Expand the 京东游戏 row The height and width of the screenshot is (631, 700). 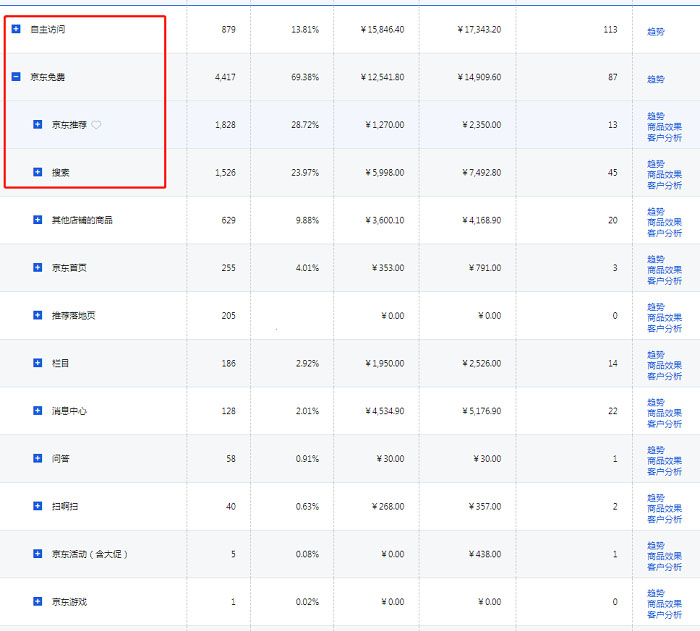(x=37, y=602)
